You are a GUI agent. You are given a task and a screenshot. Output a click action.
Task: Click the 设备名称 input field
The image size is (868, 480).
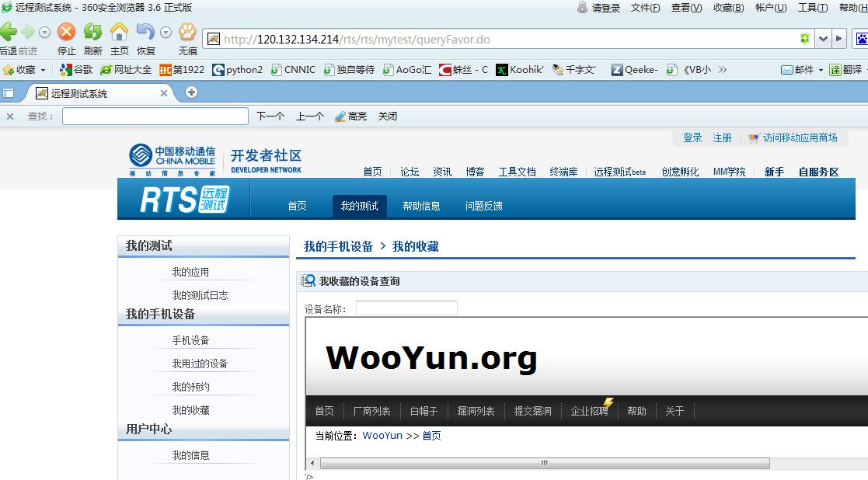406,308
